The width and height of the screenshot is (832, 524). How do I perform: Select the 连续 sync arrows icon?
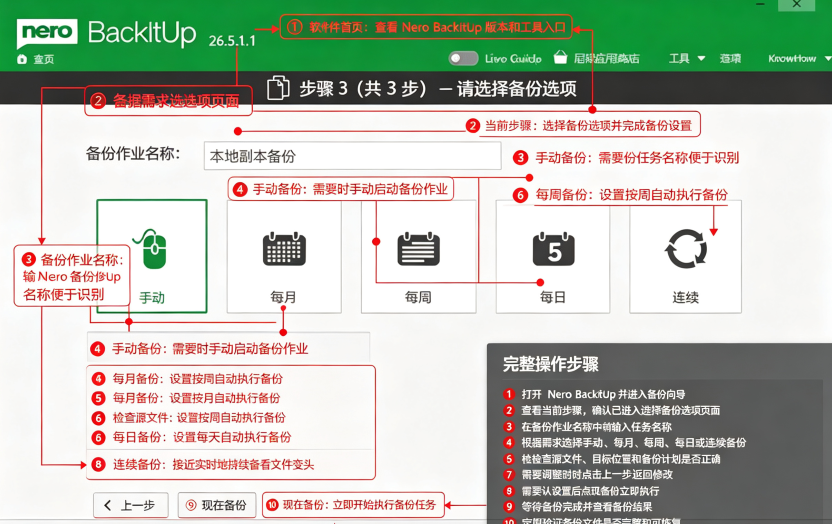686,249
